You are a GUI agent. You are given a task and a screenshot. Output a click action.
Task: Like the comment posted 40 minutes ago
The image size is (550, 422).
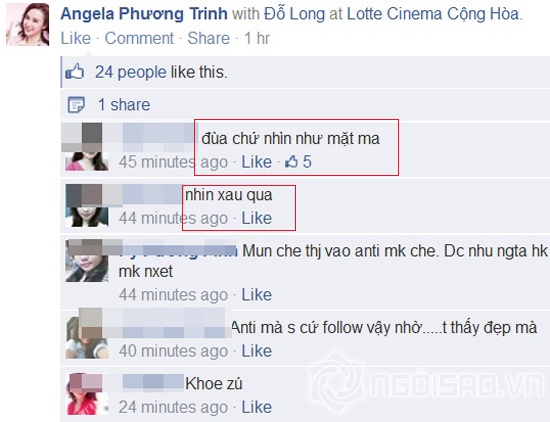click(x=256, y=351)
